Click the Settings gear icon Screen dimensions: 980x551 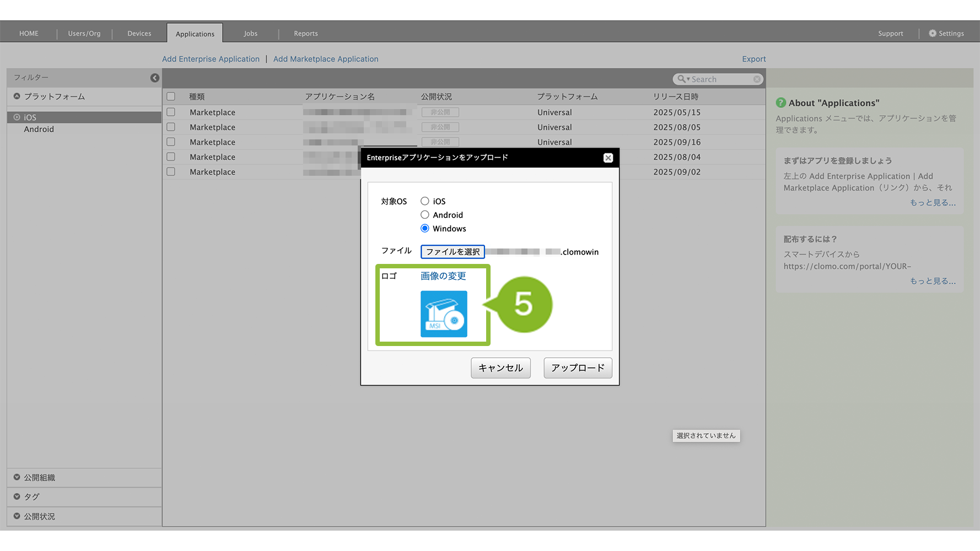click(x=932, y=34)
